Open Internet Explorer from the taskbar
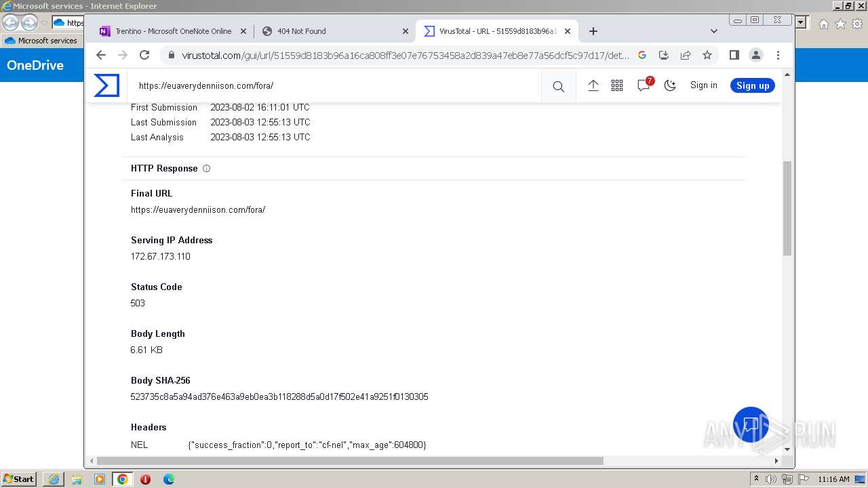The image size is (868, 488). click(x=54, y=479)
